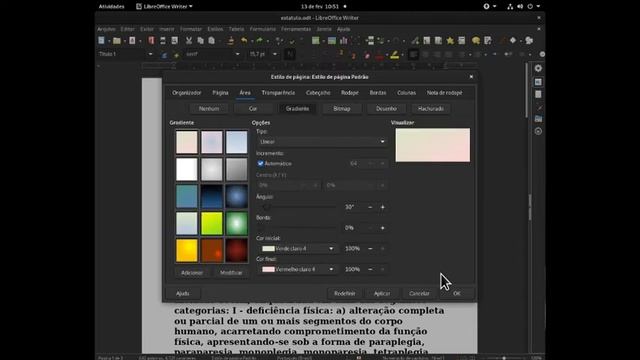Click the highlighting color marker icon
This screenshot has height=360, width=640.
coord(394,54)
